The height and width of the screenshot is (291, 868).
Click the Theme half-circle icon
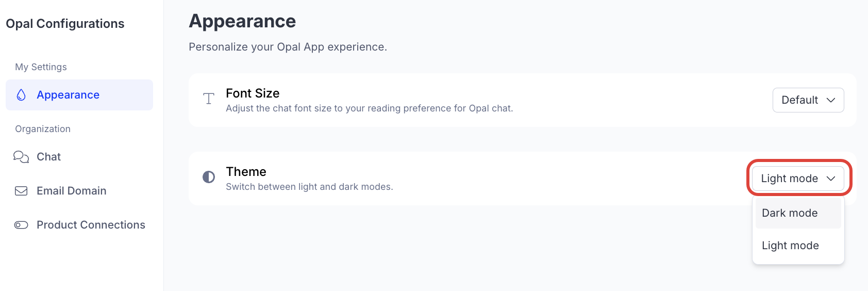[x=209, y=177]
